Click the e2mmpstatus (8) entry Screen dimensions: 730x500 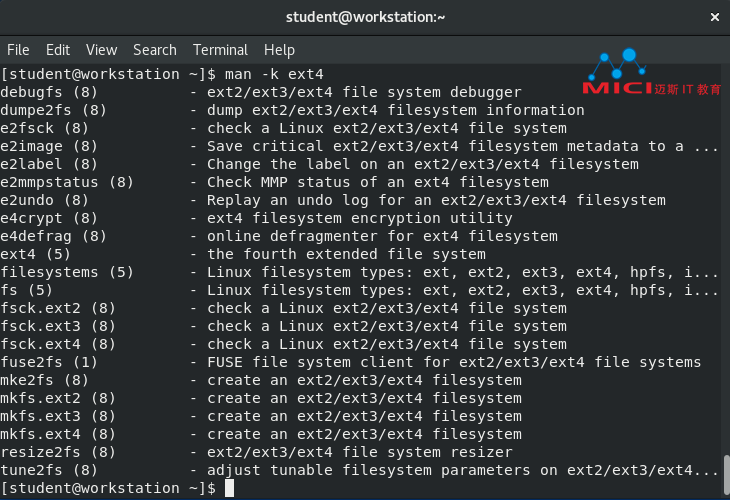[x=67, y=182]
